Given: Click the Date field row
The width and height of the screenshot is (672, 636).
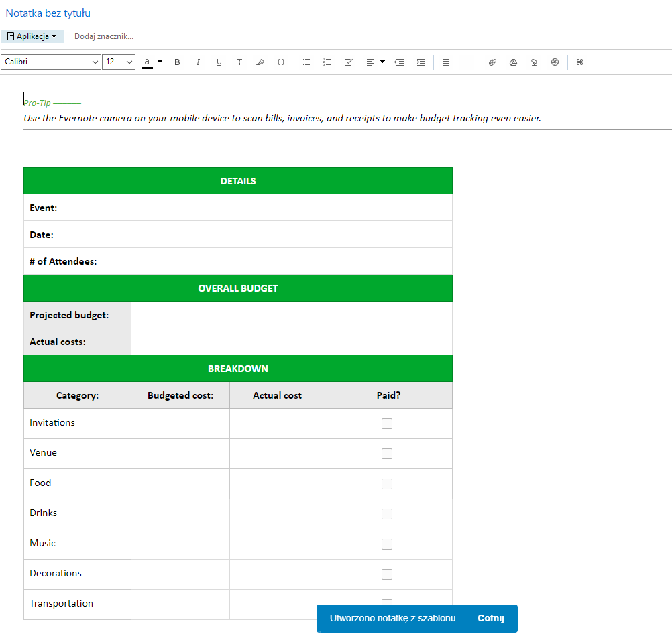Looking at the screenshot, I should [x=238, y=235].
